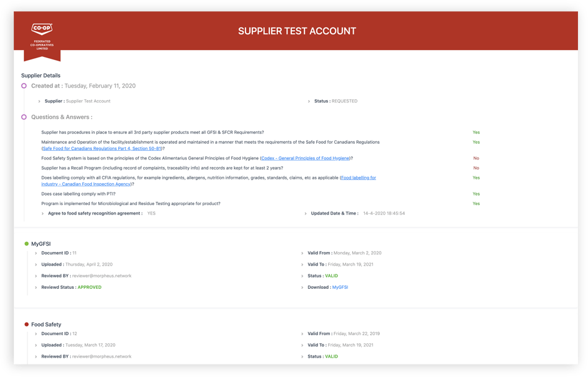Click the chevron beside MyGFSI Valid From
The width and height of the screenshot is (588, 377).
coord(302,253)
